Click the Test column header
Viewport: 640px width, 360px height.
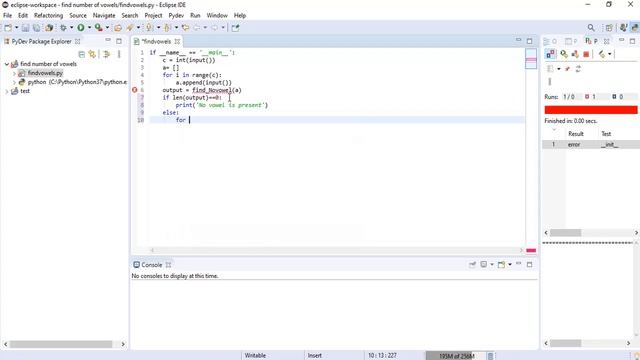click(x=606, y=134)
